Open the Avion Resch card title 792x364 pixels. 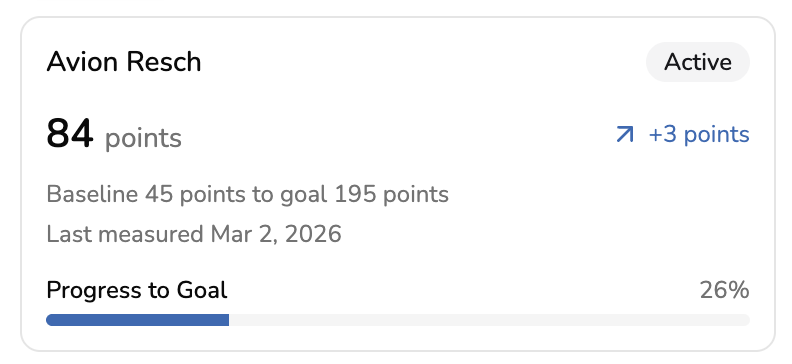(x=124, y=62)
